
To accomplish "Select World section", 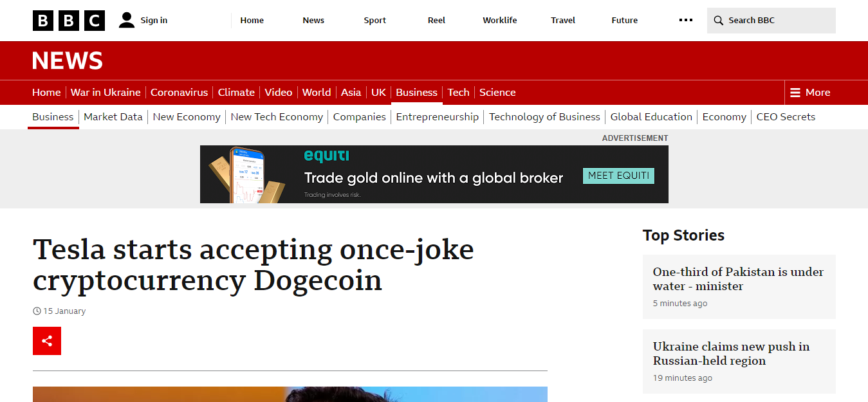I will (x=317, y=93).
